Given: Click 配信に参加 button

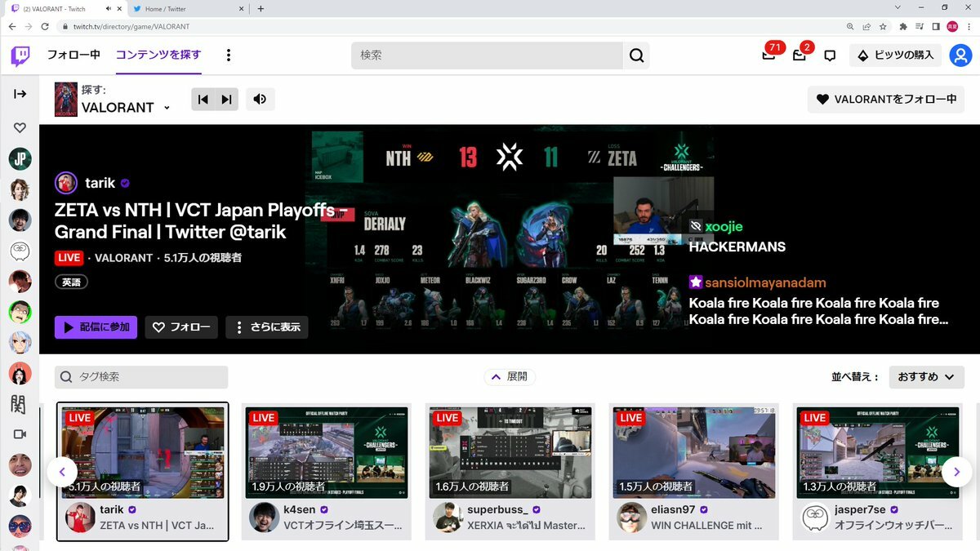Looking at the screenshot, I should click(x=96, y=327).
